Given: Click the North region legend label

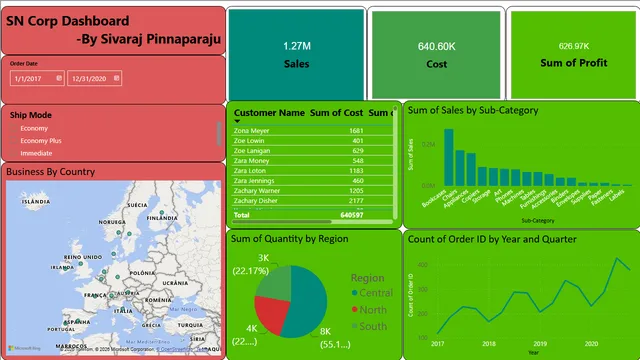Looking at the screenshot, I should point(373,309).
